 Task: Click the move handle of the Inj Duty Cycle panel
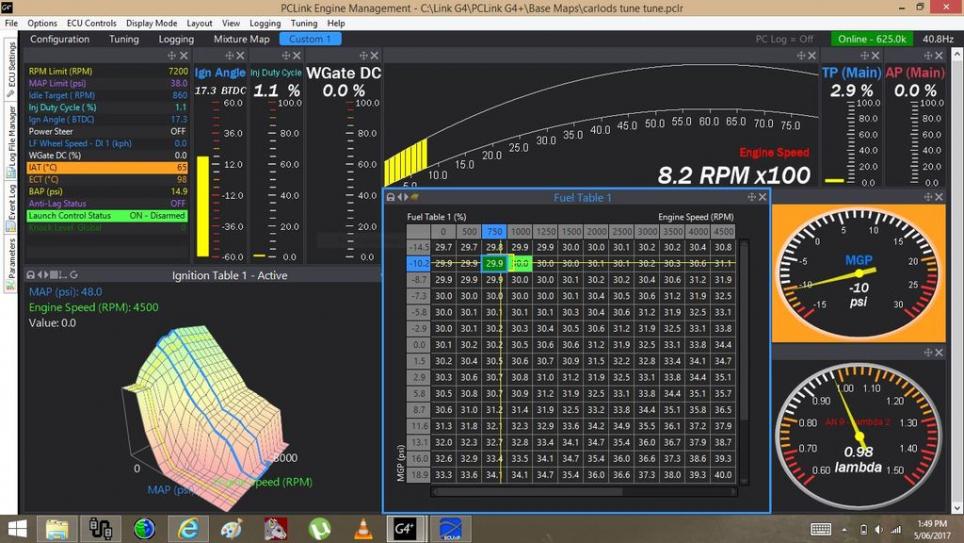click(x=286, y=56)
